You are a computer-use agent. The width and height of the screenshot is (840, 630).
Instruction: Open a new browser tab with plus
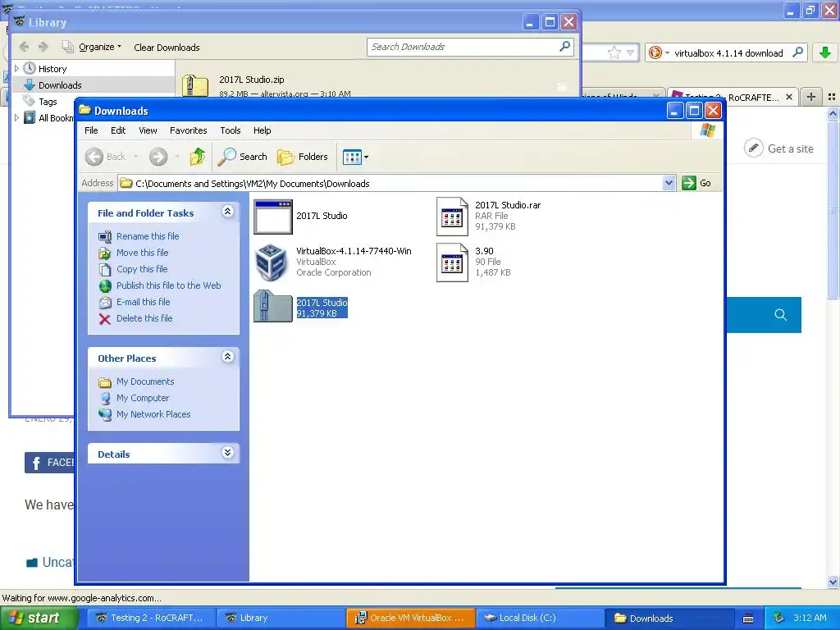811,97
